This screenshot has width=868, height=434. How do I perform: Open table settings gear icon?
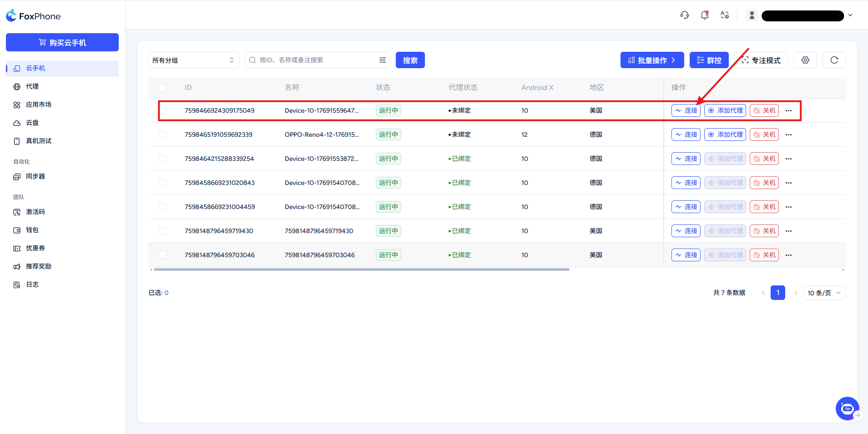pyautogui.click(x=805, y=60)
